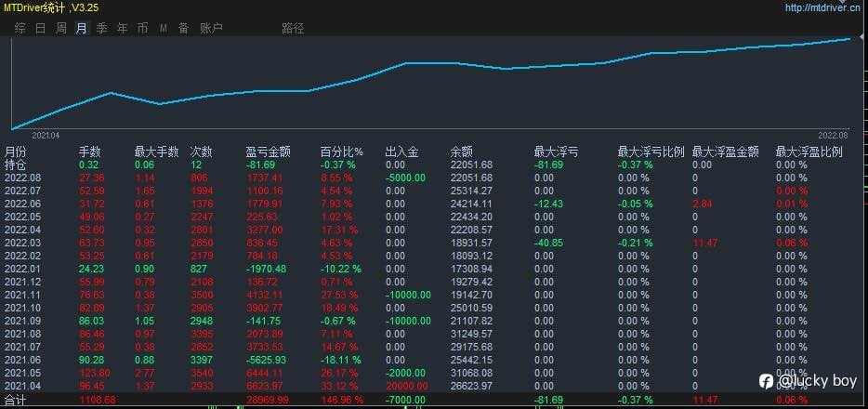Screen dimensions: 868x409
Task: Click withdrawal -5000.00 in 2022.08 row
Action: [x=405, y=178]
